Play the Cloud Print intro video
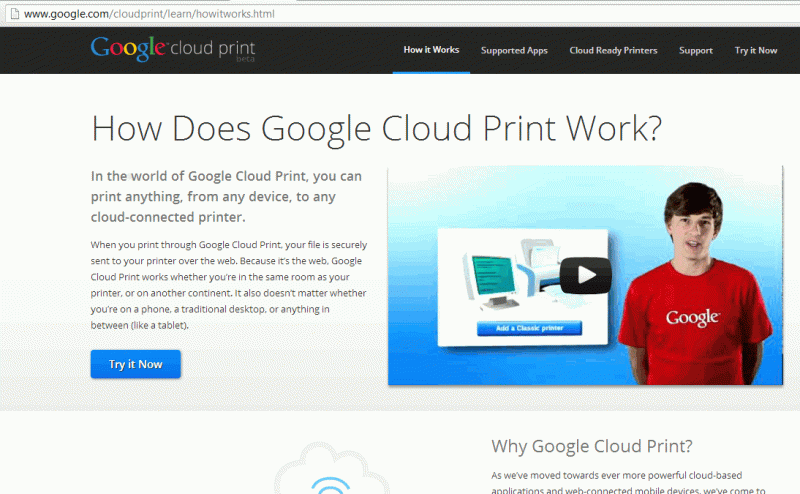 coord(585,275)
